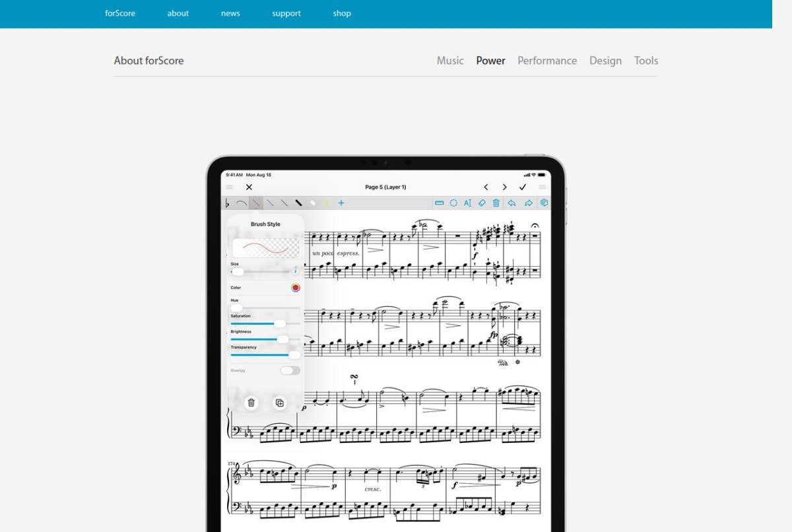Select the eraser tool

point(482,203)
